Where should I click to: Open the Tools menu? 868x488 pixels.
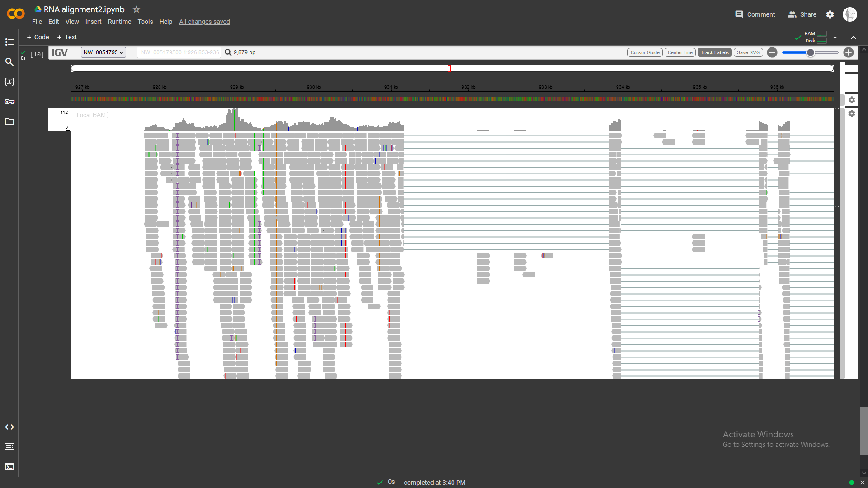click(145, 22)
